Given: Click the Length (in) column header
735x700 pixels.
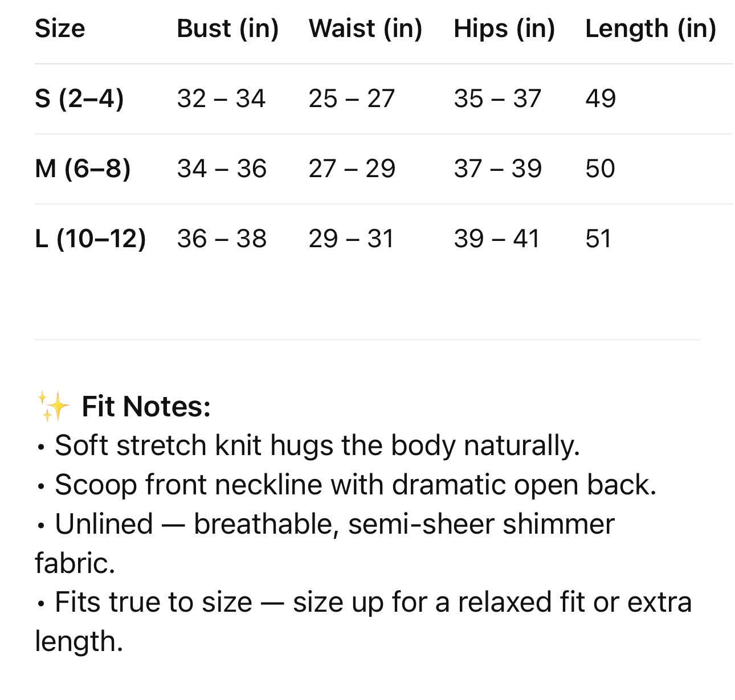Looking at the screenshot, I should 650,28.
